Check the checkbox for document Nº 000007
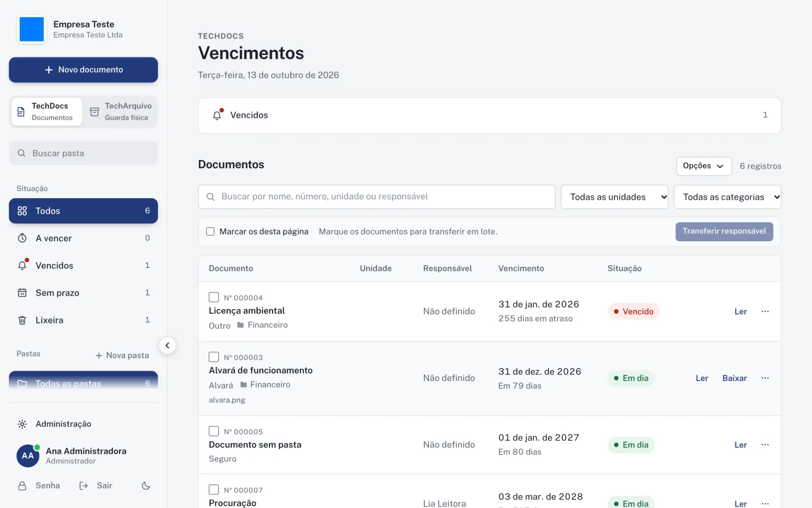Viewport: 812px width, 508px height. pos(214,490)
